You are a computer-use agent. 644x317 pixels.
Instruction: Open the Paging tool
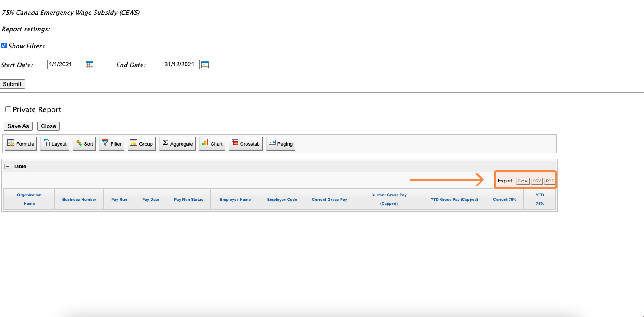tap(281, 144)
